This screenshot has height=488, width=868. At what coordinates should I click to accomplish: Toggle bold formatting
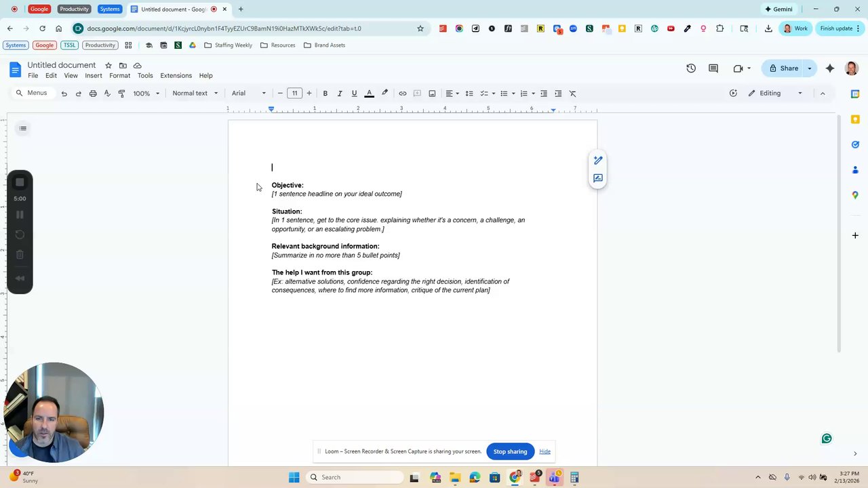pyautogui.click(x=325, y=94)
